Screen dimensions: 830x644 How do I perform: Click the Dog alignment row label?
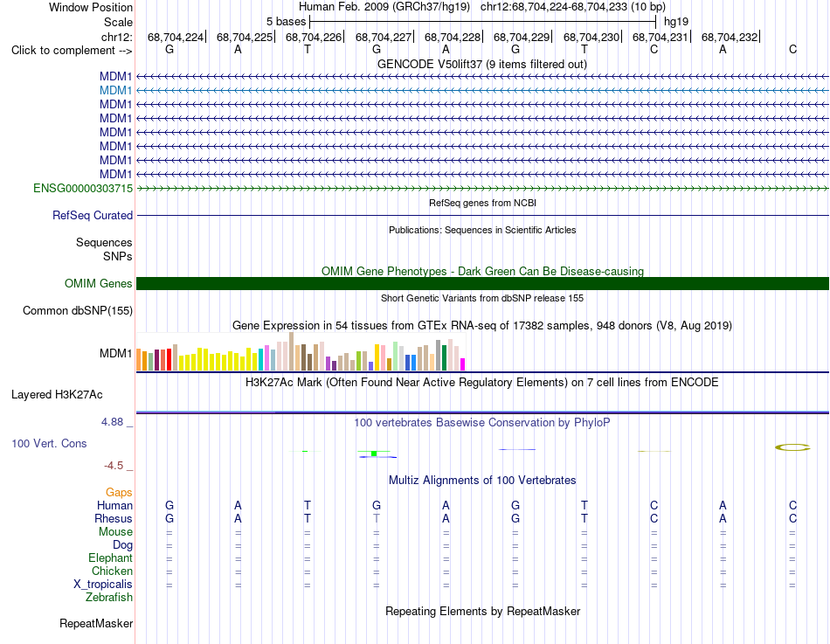coord(122,545)
